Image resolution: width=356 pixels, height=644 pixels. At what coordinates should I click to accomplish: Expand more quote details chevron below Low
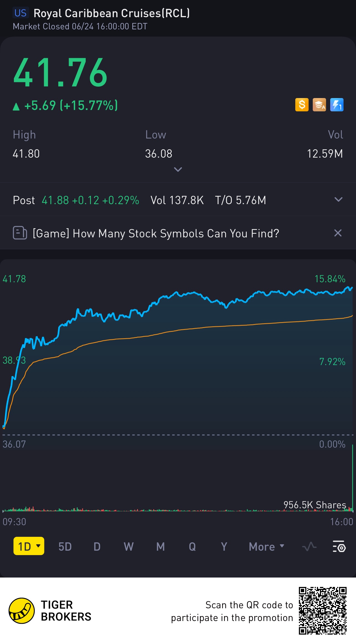click(x=178, y=169)
